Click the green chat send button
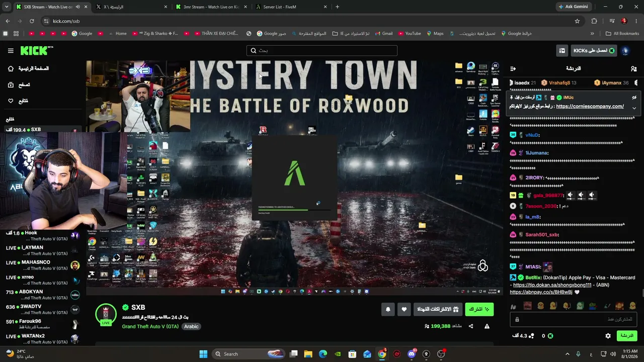Viewport: 644px width, 362px height. click(627, 336)
